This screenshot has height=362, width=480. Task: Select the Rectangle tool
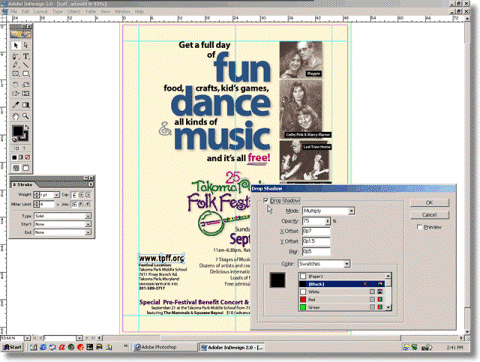26,74
